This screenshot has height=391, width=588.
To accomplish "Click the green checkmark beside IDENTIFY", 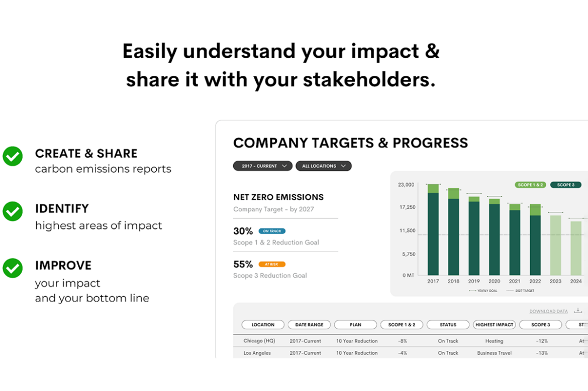I will (x=13, y=211).
